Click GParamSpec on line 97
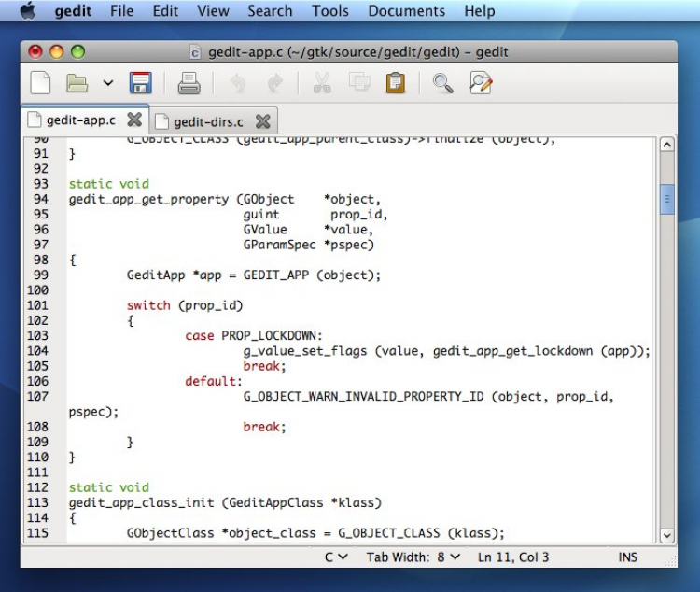 [279, 245]
